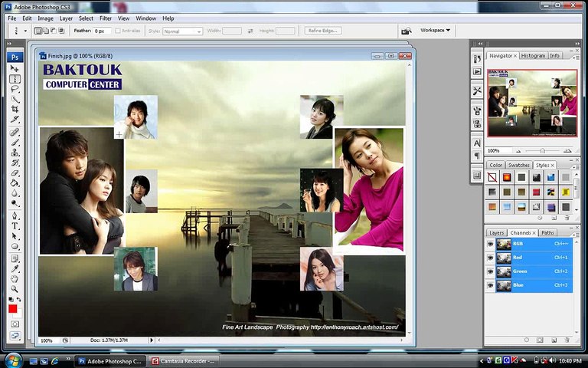The image size is (588, 368).
Task: Select the History Brush tool
Action: [15, 163]
